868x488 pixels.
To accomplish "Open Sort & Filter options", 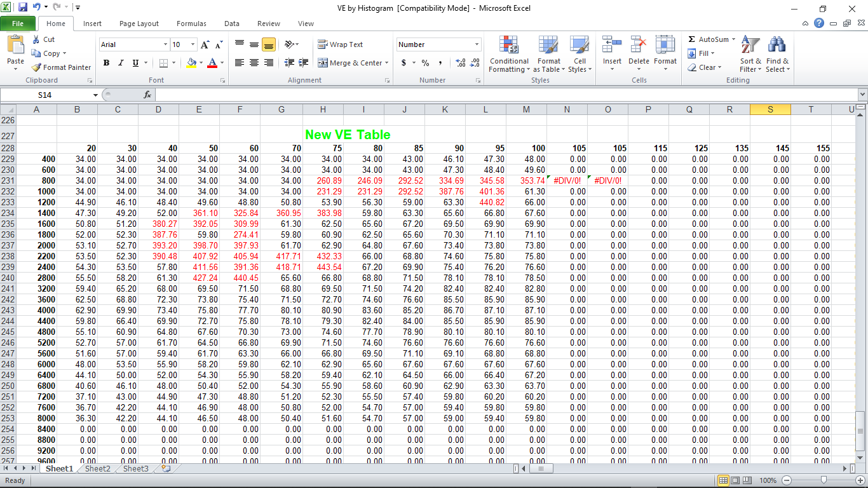I will click(x=750, y=55).
